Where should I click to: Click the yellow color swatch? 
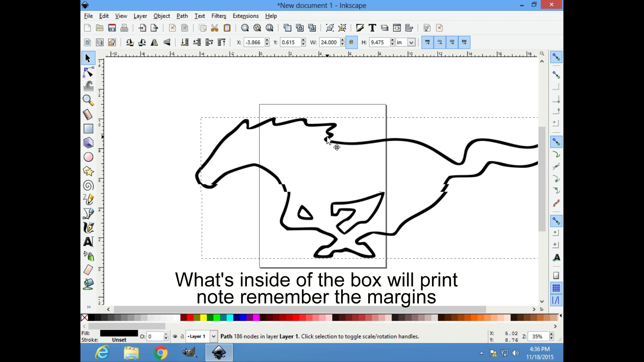203,317
